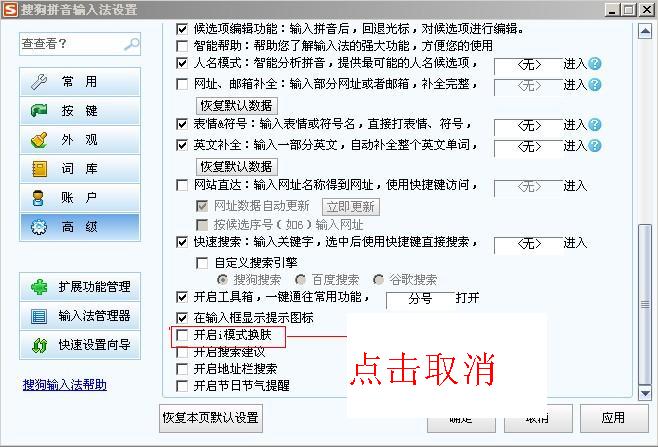
Task: Click scrollbar down arrow
Action: pos(645,393)
